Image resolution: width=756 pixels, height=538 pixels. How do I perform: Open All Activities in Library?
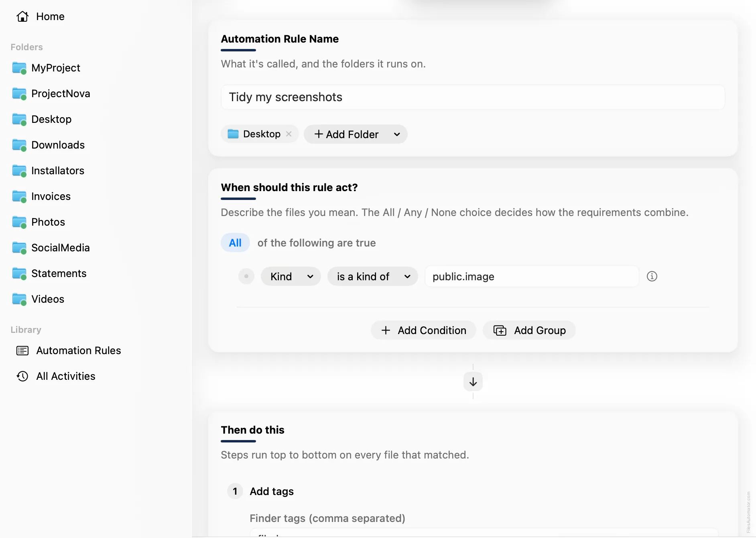pyautogui.click(x=66, y=376)
